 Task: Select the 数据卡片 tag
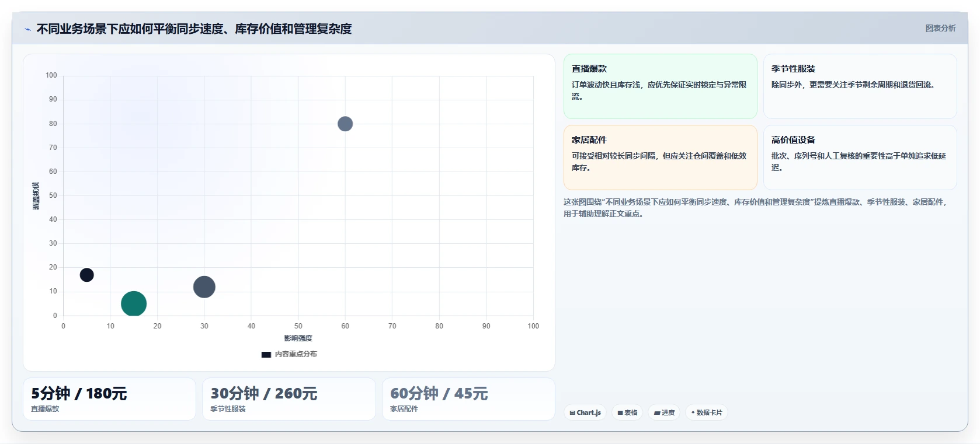click(707, 412)
